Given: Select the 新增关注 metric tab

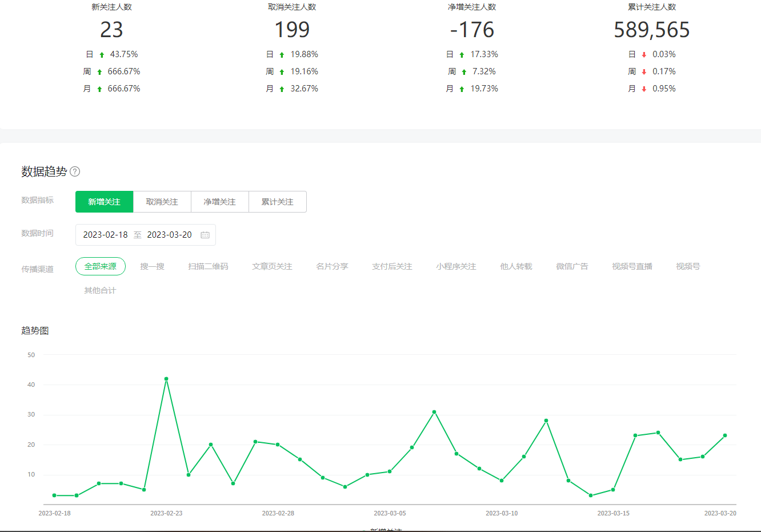Looking at the screenshot, I should click(104, 202).
